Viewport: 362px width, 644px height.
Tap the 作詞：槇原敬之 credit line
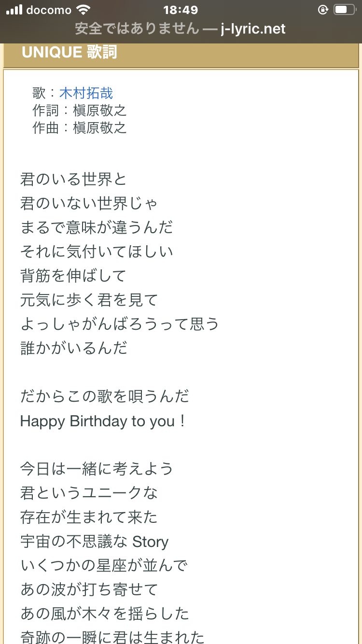tap(80, 110)
